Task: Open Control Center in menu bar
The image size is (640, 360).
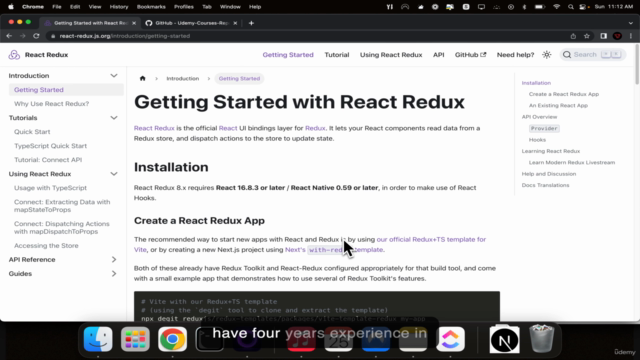Action: [583, 7]
